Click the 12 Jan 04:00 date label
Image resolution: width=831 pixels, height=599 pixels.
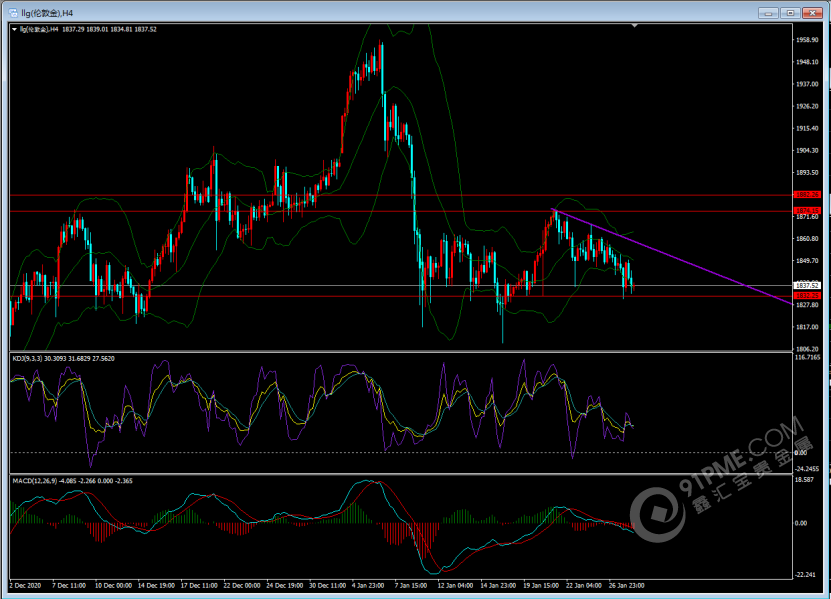pos(456,586)
